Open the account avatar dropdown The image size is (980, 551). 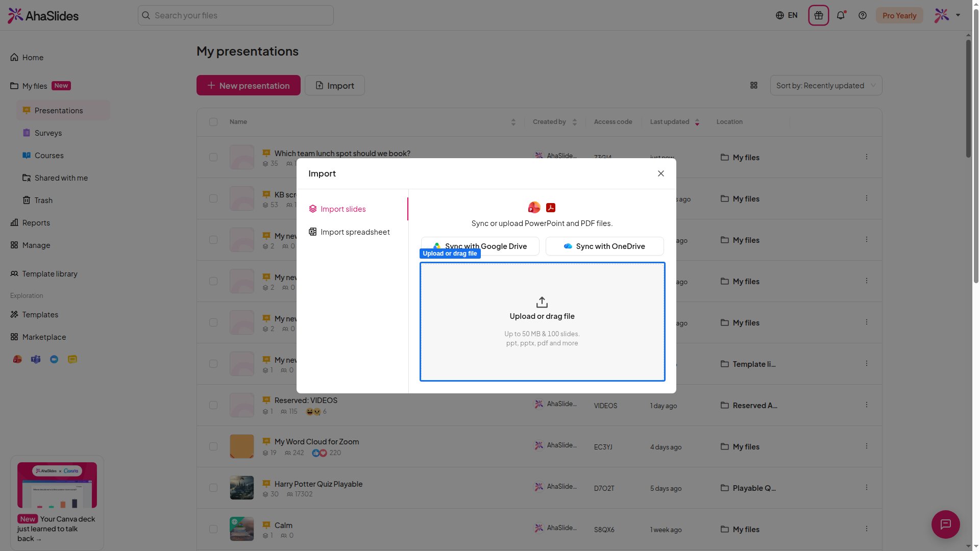[x=947, y=15]
